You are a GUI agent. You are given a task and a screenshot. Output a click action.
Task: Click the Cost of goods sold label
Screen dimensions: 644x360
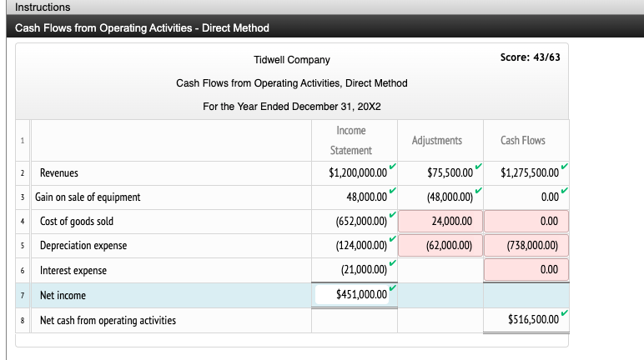tap(77, 222)
